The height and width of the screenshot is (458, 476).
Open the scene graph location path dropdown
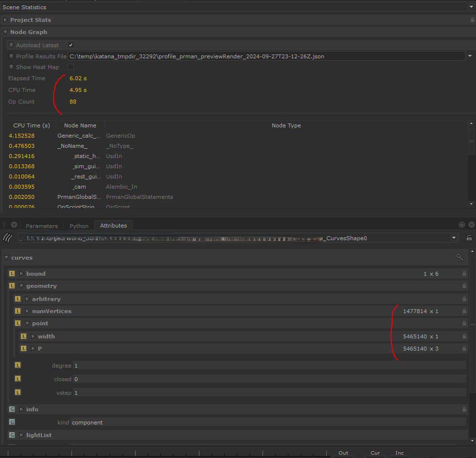pos(454,238)
